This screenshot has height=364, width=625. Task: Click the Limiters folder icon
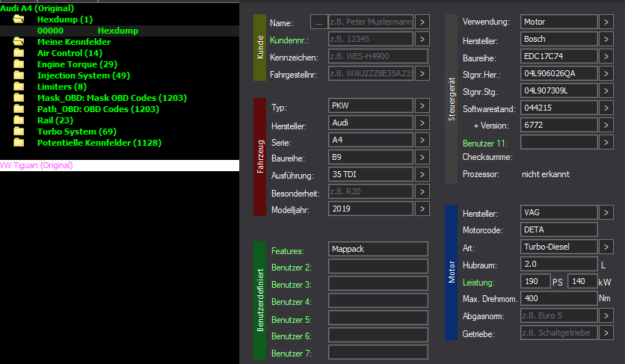coord(19,86)
